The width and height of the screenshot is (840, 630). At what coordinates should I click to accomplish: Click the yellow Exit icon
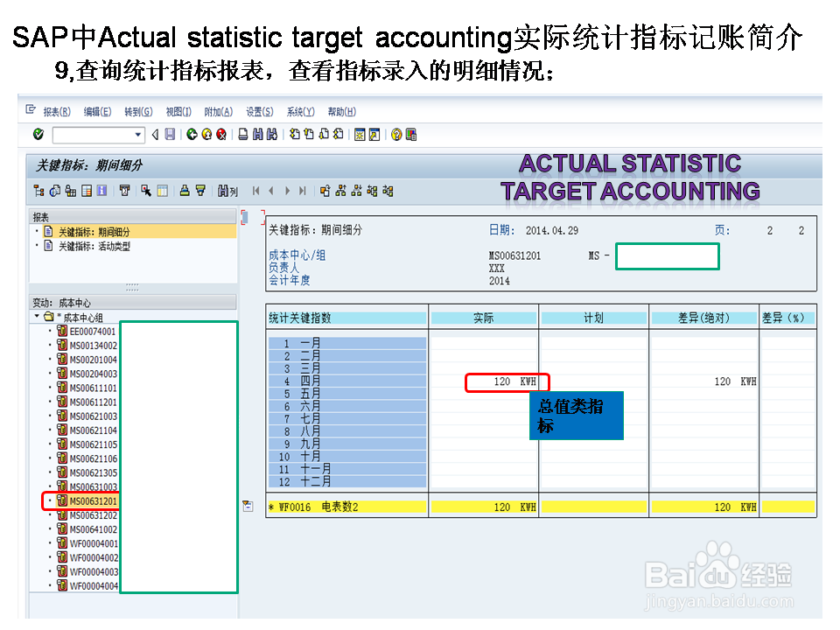click(x=206, y=135)
